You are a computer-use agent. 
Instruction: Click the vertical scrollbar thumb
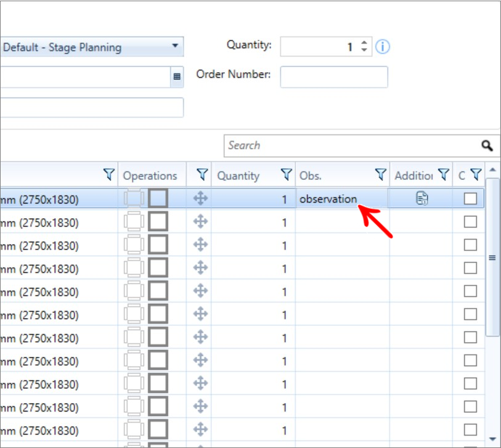tap(492, 258)
